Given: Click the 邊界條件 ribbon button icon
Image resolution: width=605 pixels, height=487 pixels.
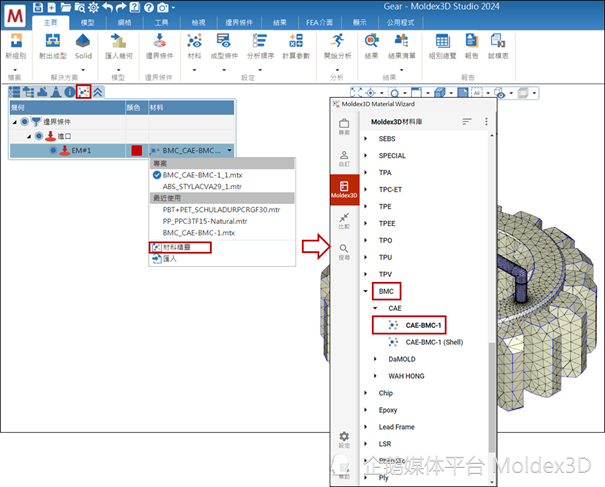Looking at the screenshot, I should pos(159,41).
